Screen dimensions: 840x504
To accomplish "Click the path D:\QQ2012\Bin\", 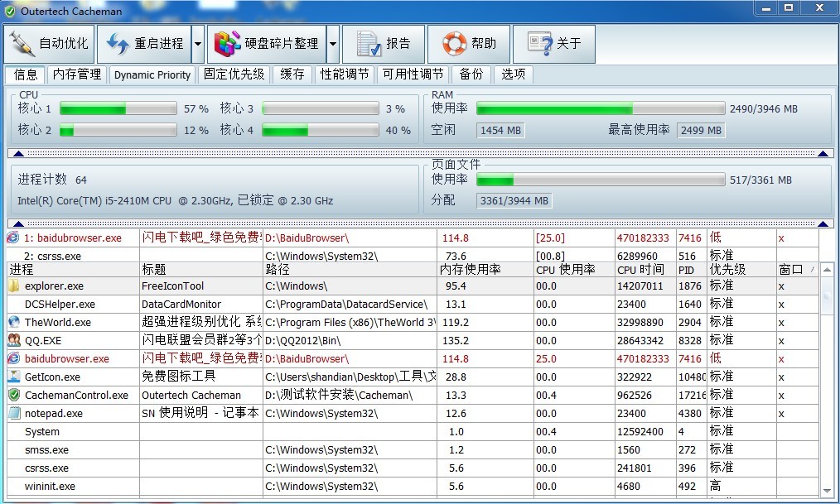I will pos(302,341).
